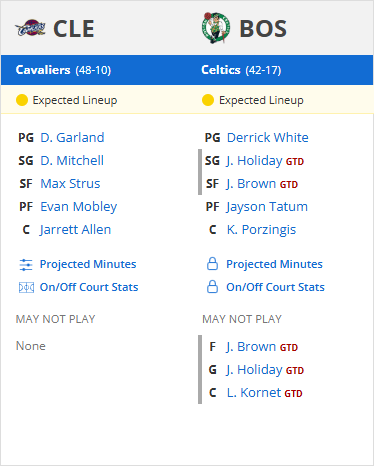Select the Cavaliers team heading in blue bar

tap(43, 70)
